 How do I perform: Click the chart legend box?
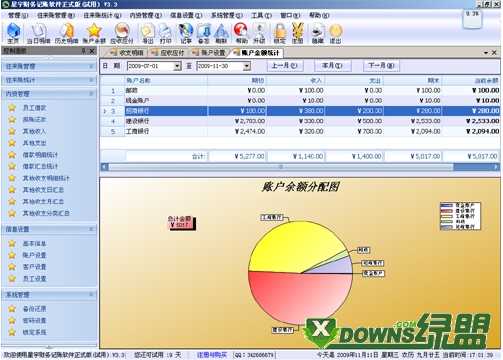pyautogui.click(x=460, y=216)
